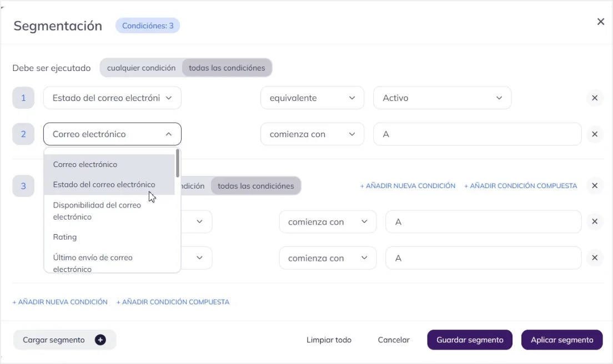The width and height of the screenshot is (613, 364).
Task: Delete second nested condition inside group 3
Action: (x=595, y=258)
